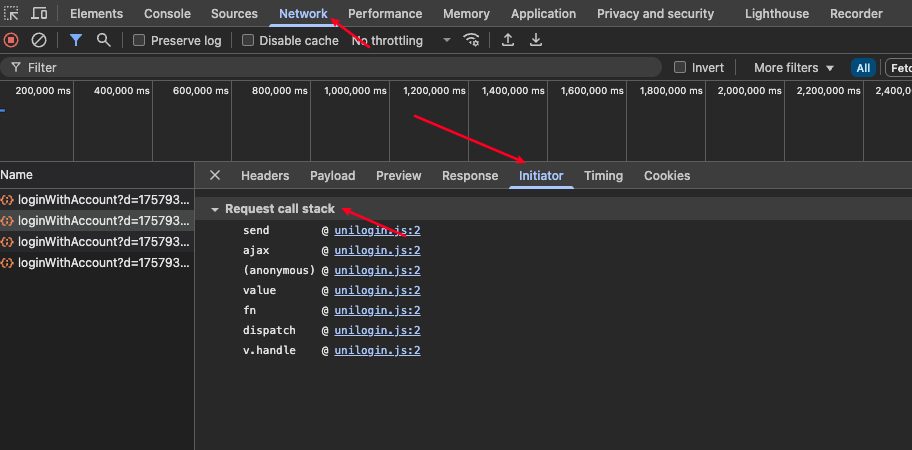Toggle the device toolbar icon
This screenshot has height=450, width=912.
(x=39, y=13)
